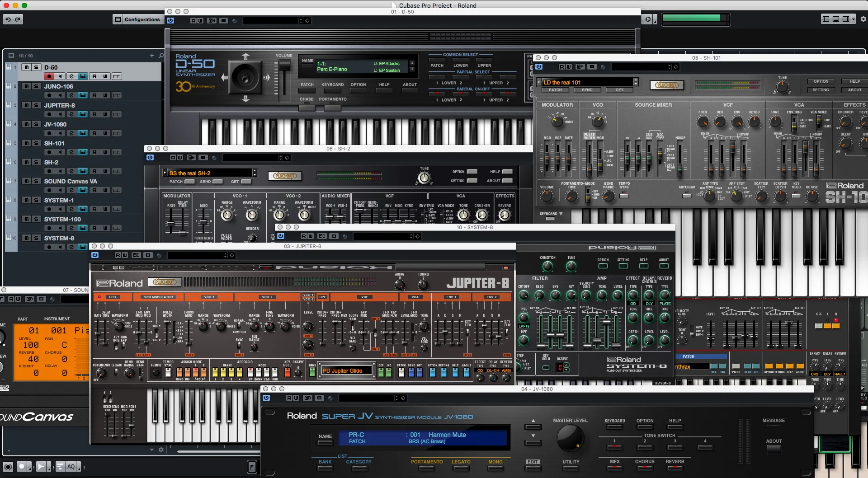
Task: Click the MASTER LEVEL knob on the JV-1080
Action: 570,438
